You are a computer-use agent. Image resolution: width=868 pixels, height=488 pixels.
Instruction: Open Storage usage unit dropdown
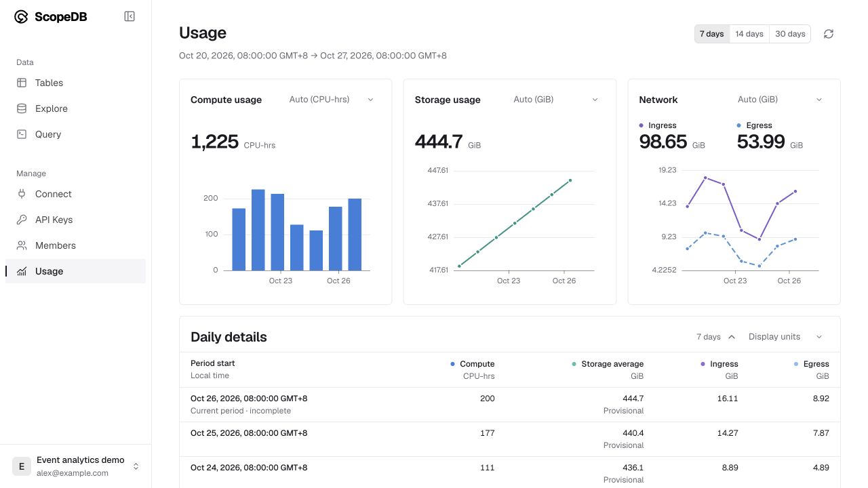(556, 100)
